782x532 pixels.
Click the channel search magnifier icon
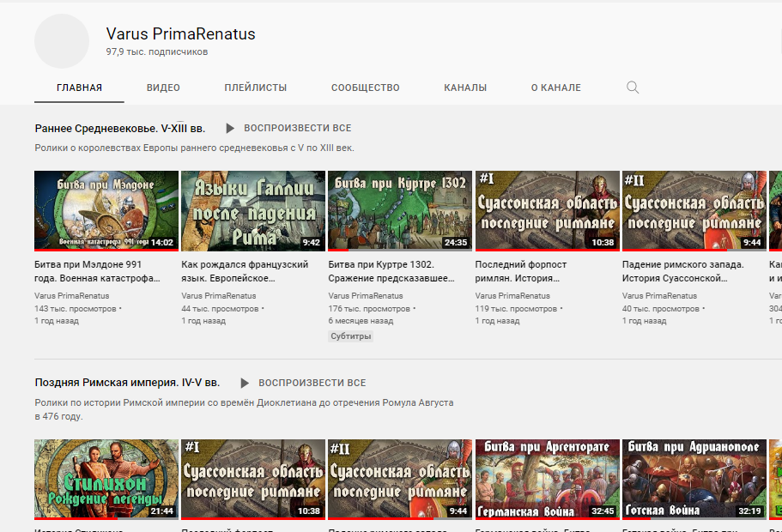pyautogui.click(x=633, y=88)
